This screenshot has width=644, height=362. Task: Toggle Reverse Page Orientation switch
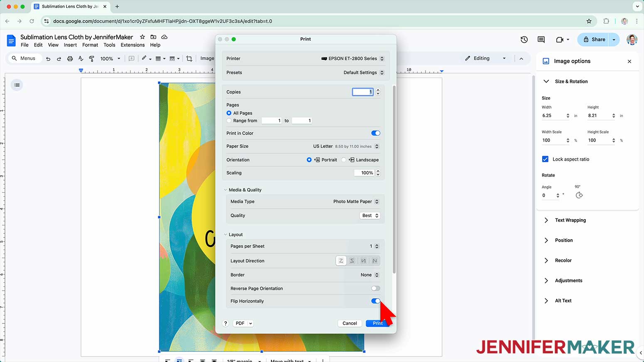coord(376,288)
